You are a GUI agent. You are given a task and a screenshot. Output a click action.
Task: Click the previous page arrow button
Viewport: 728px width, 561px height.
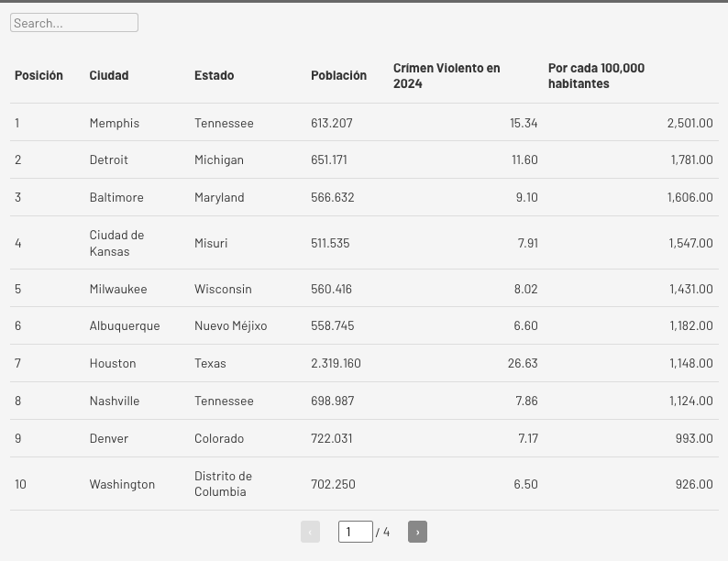(310, 532)
